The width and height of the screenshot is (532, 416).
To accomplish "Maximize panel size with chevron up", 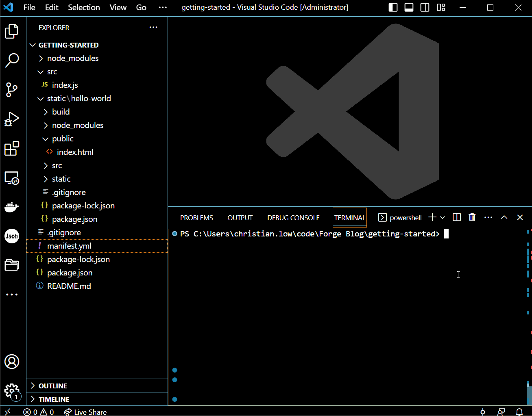I will (504, 217).
